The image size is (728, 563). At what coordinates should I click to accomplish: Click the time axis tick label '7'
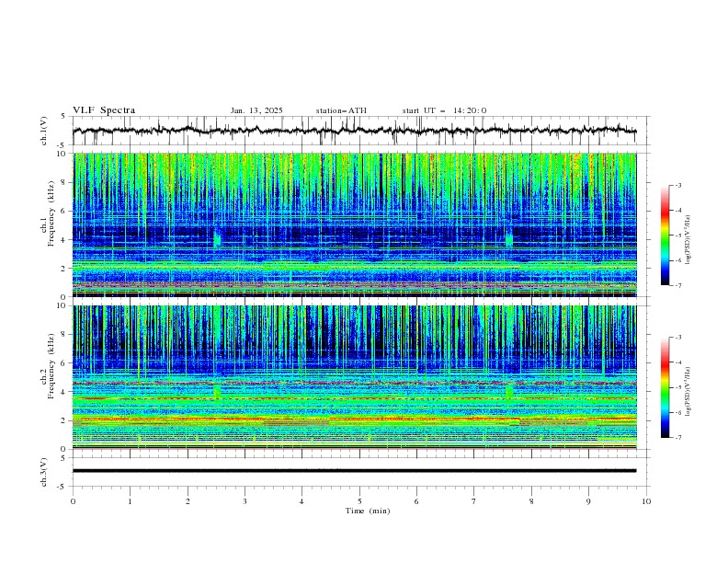click(474, 501)
